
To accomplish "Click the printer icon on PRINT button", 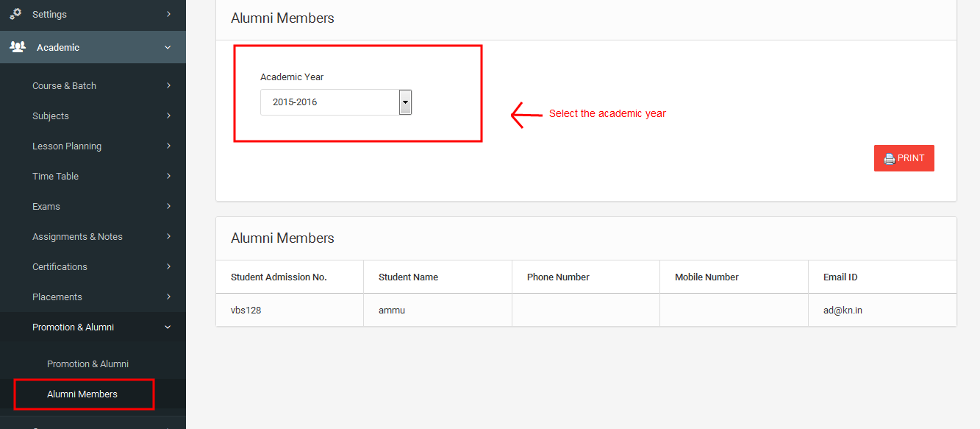I will [890, 158].
